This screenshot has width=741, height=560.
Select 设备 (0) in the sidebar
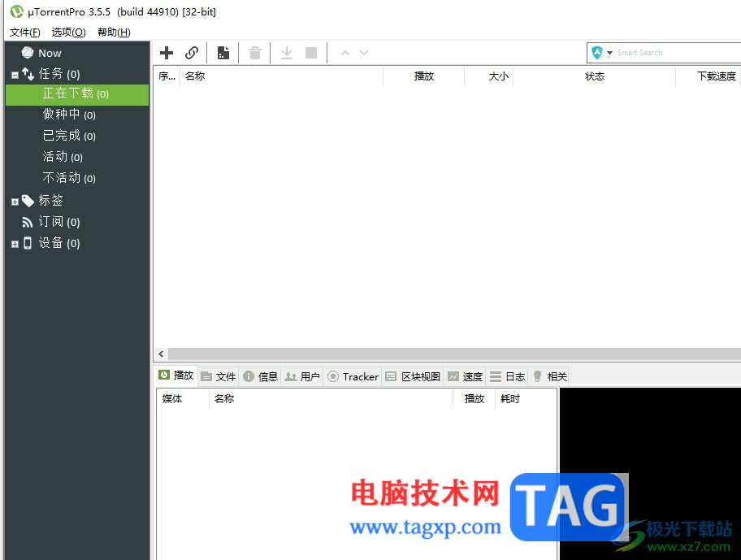pos(59,243)
